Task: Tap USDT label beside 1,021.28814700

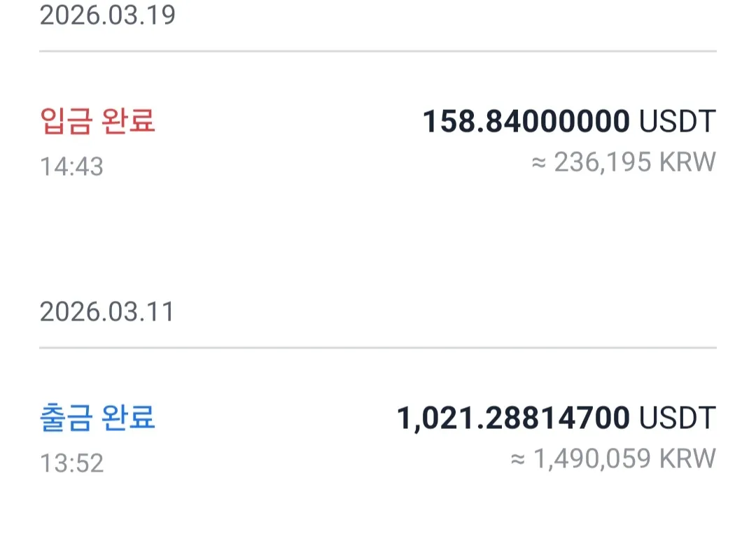Action: click(x=678, y=418)
